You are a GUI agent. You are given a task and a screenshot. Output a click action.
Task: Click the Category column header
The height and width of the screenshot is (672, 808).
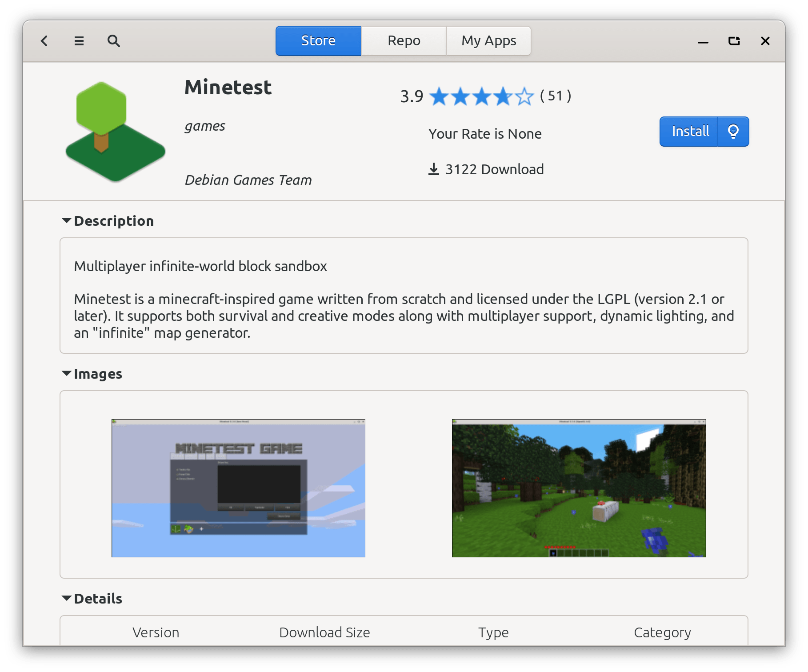tap(662, 632)
